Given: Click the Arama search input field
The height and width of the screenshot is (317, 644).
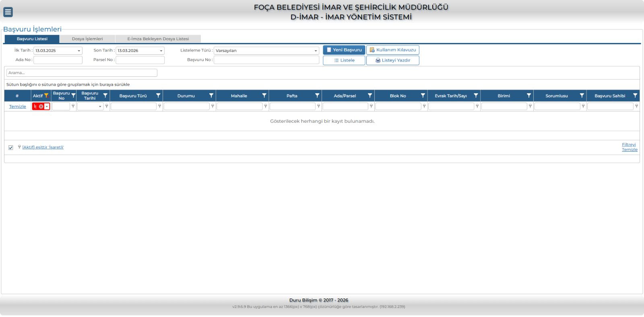Looking at the screenshot, I should point(82,73).
